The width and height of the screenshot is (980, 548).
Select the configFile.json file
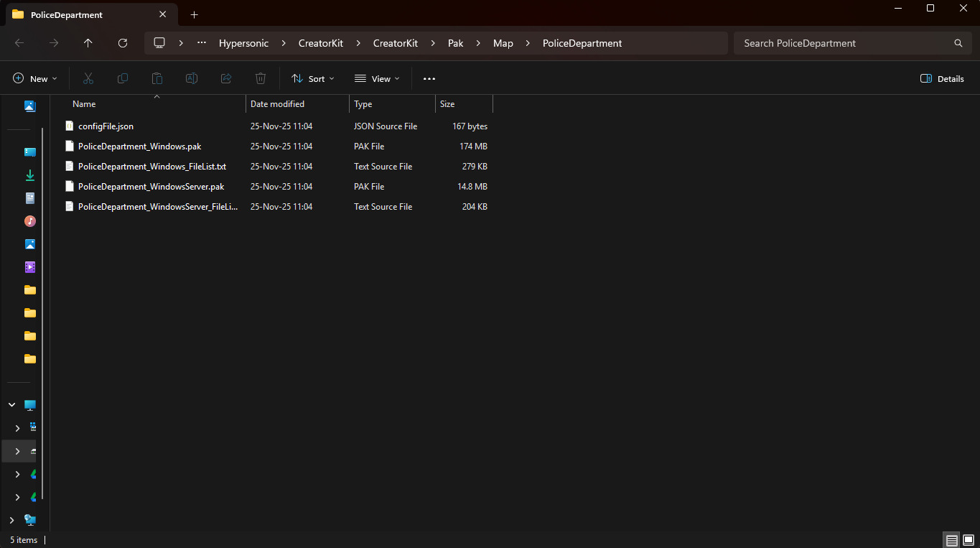(x=106, y=126)
